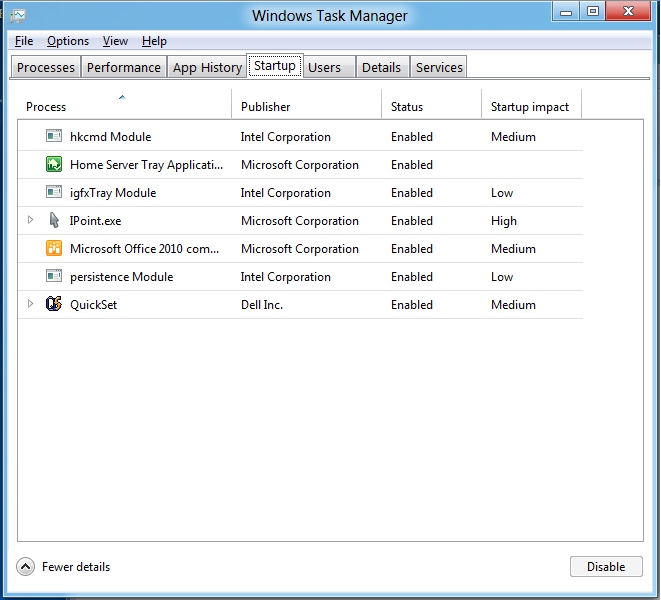
Task: Click Enabled status in persistence Module row
Action: pos(411,277)
